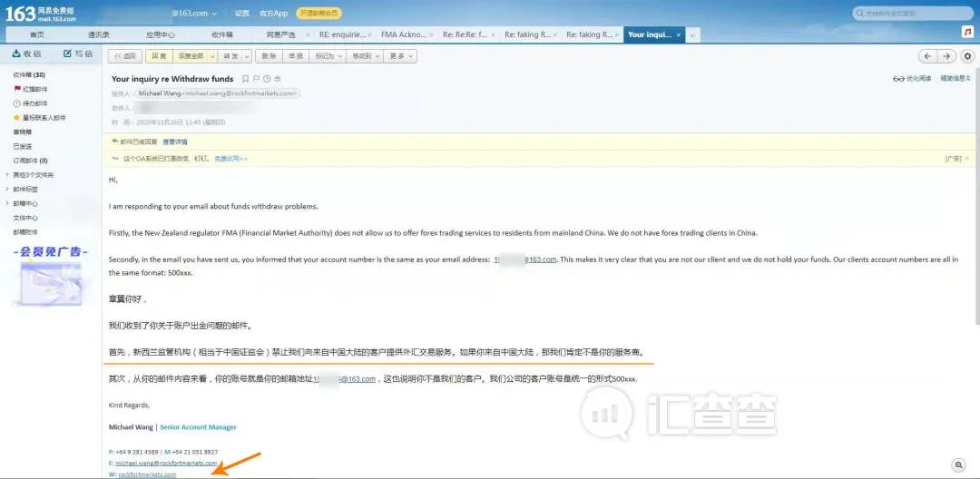This screenshot has height=479, width=980.
Task: Open the settings gear icon
Action: click(x=968, y=56)
